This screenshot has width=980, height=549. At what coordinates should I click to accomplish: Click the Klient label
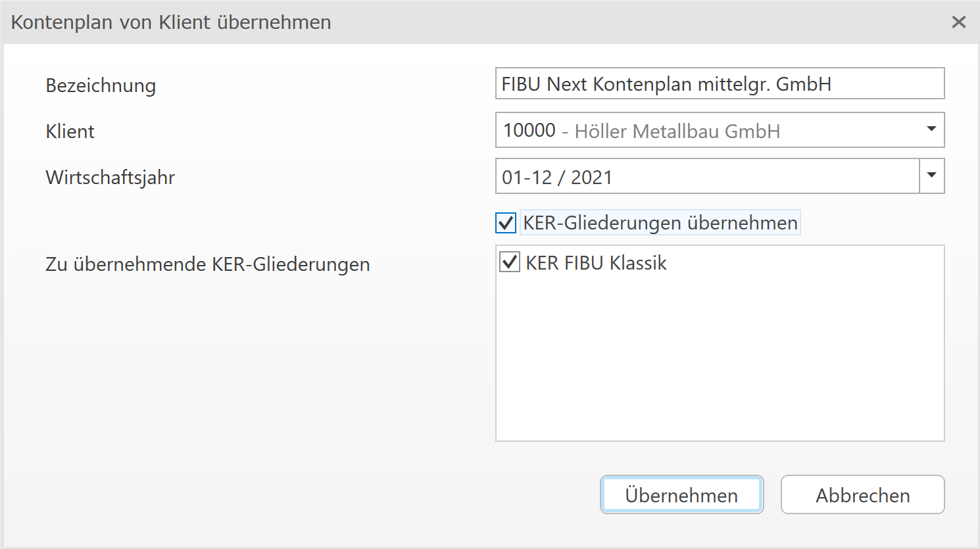click(70, 131)
